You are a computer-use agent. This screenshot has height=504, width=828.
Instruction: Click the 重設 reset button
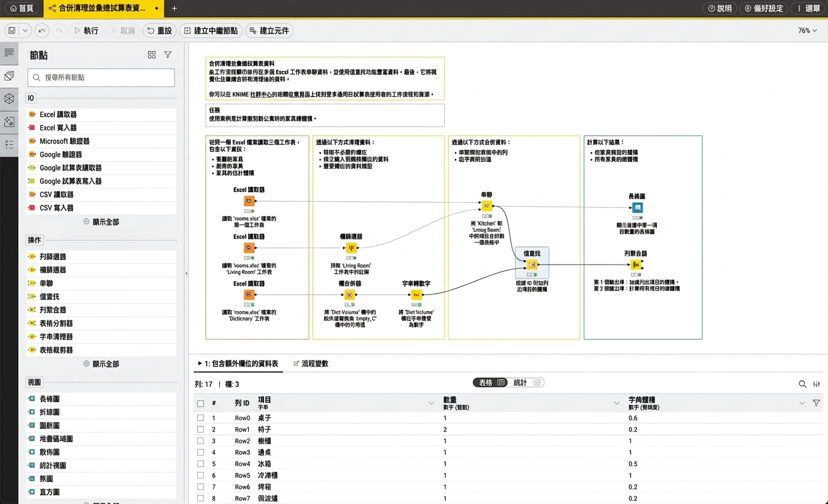[159, 30]
